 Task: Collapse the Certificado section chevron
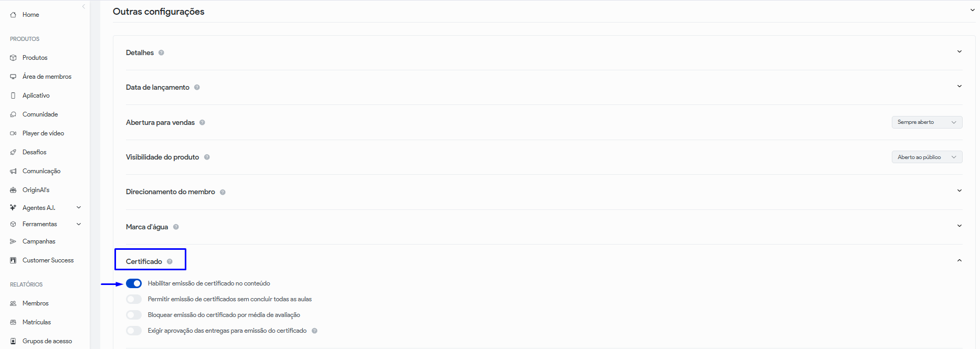tap(959, 260)
